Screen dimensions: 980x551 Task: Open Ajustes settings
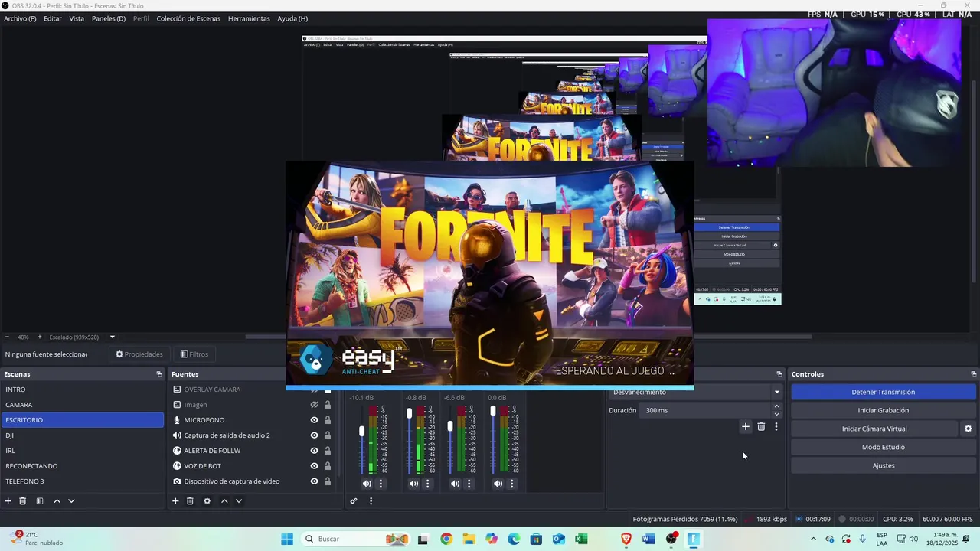click(883, 465)
